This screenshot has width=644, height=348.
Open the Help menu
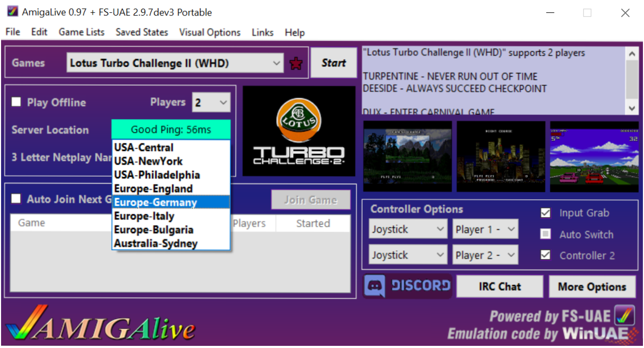295,32
